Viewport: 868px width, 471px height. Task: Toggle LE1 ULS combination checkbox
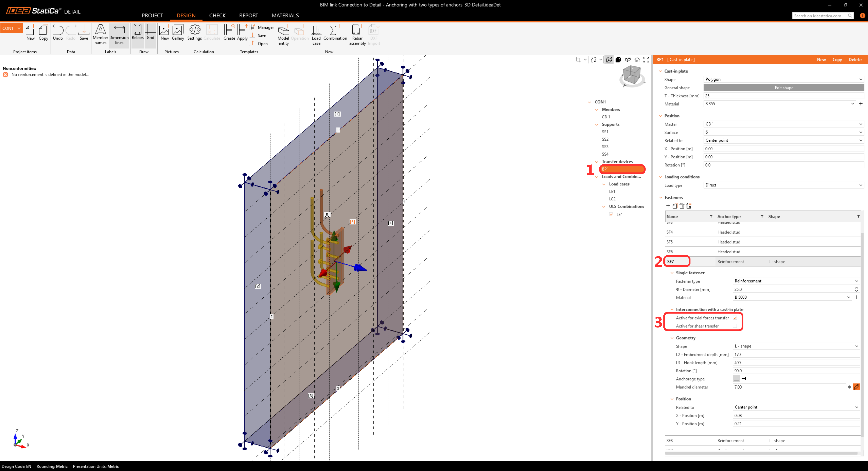point(611,214)
